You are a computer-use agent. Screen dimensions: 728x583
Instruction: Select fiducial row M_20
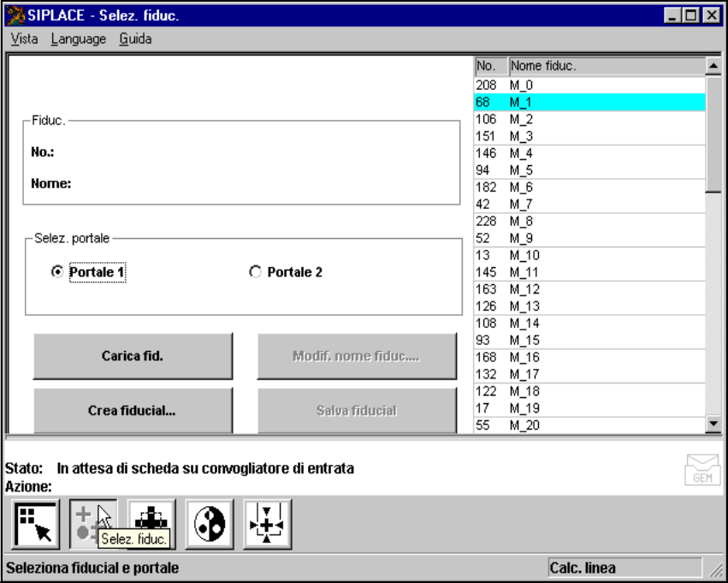tap(589, 425)
